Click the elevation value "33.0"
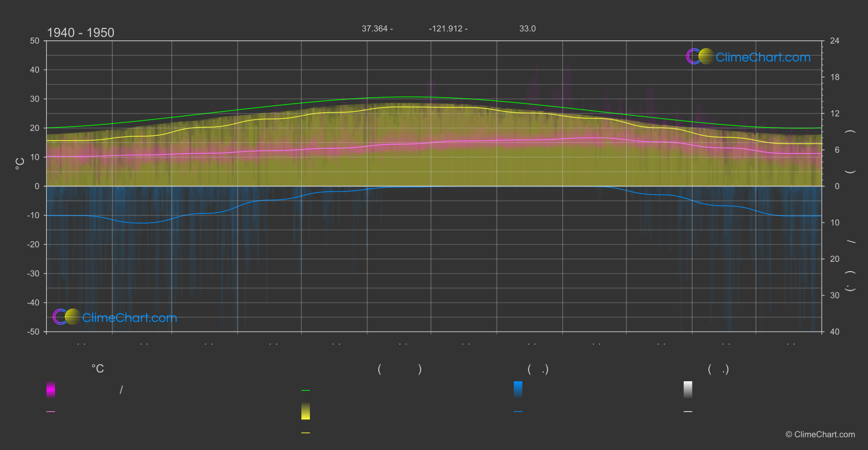The width and height of the screenshot is (868, 450). pyautogui.click(x=527, y=28)
